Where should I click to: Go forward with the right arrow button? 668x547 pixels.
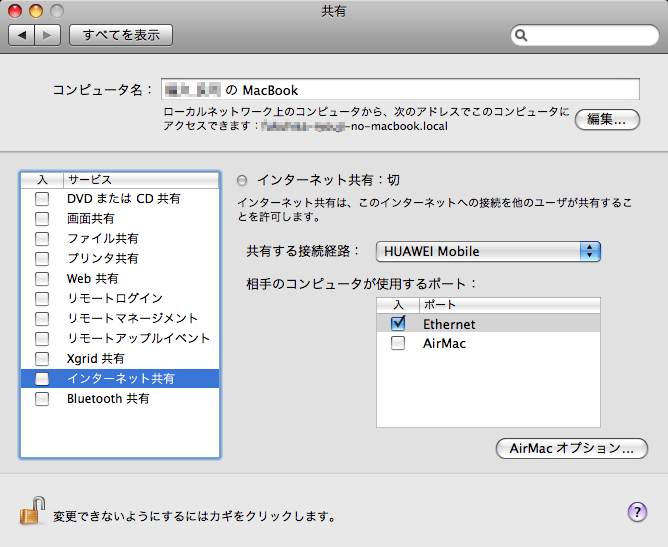pyautogui.click(x=49, y=35)
